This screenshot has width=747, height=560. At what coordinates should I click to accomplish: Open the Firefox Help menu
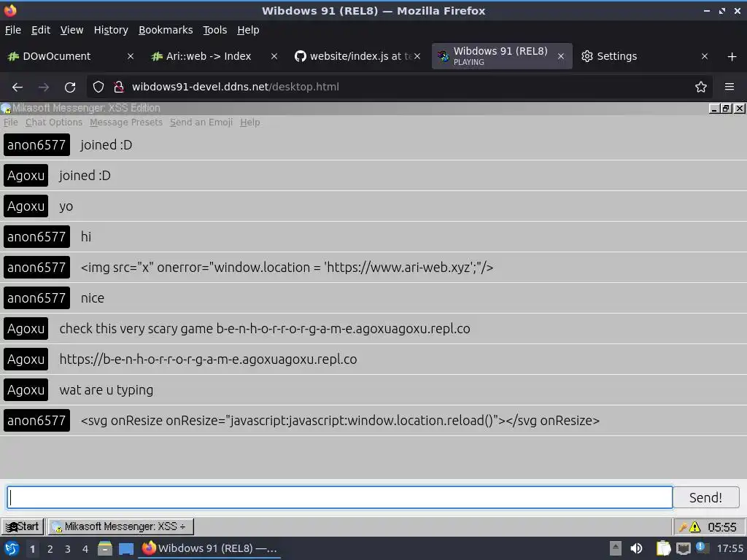point(248,30)
